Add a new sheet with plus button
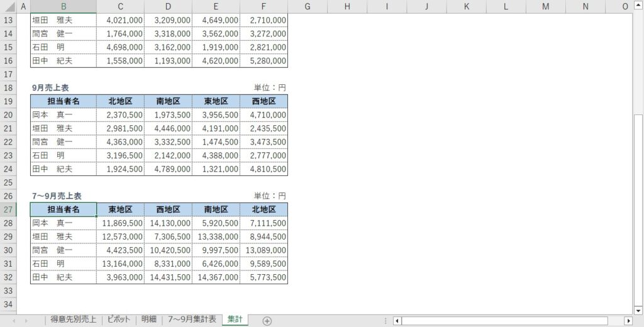Image resolution: width=644 pixels, height=327 pixels. [267, 321]
